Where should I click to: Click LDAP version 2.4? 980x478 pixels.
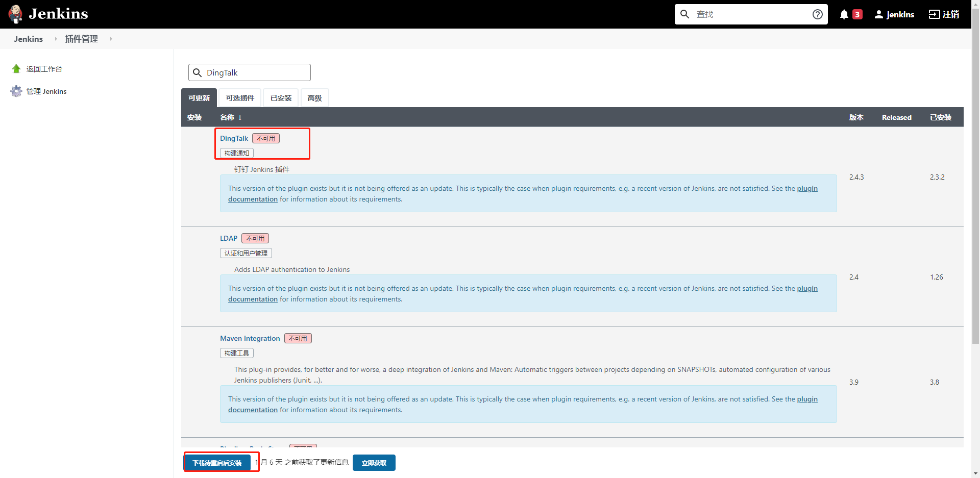pos(854,277)
